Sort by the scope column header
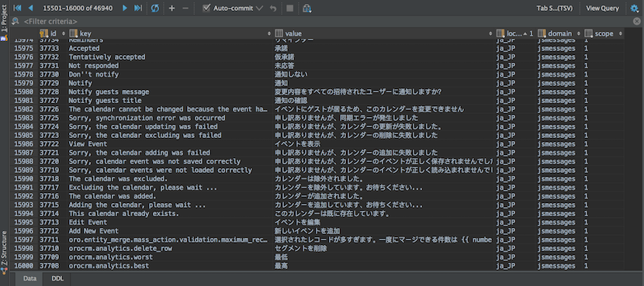The width and height of the screenshot is (644, 286). coord(604,33)
